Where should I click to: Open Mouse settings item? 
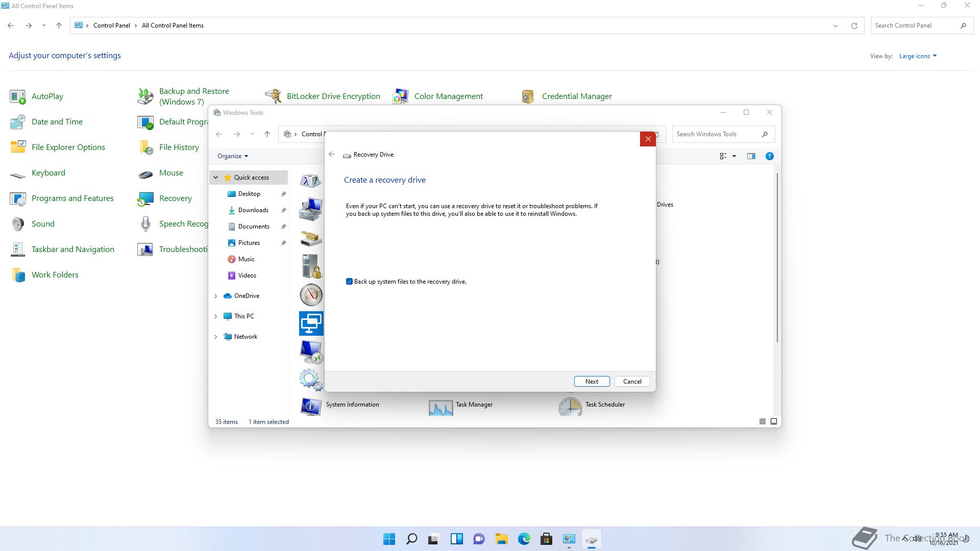(x=160, y=173)
